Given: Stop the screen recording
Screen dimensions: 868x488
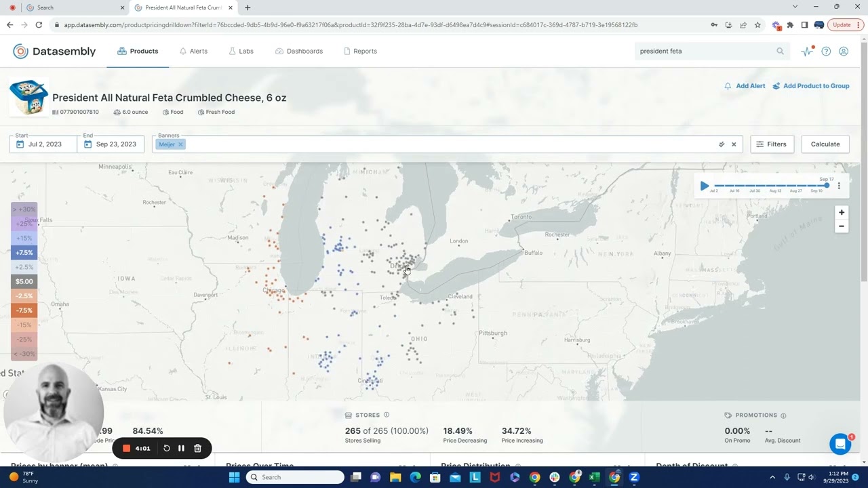Looking at the screenshot, I should pyautogui.click(x=126, y=448).
